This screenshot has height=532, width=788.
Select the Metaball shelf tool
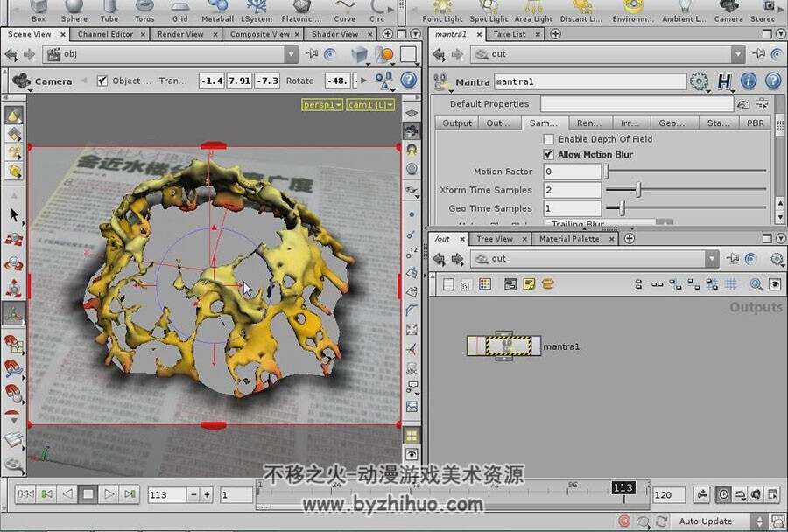pyautogui.click(x=217, y=11)
